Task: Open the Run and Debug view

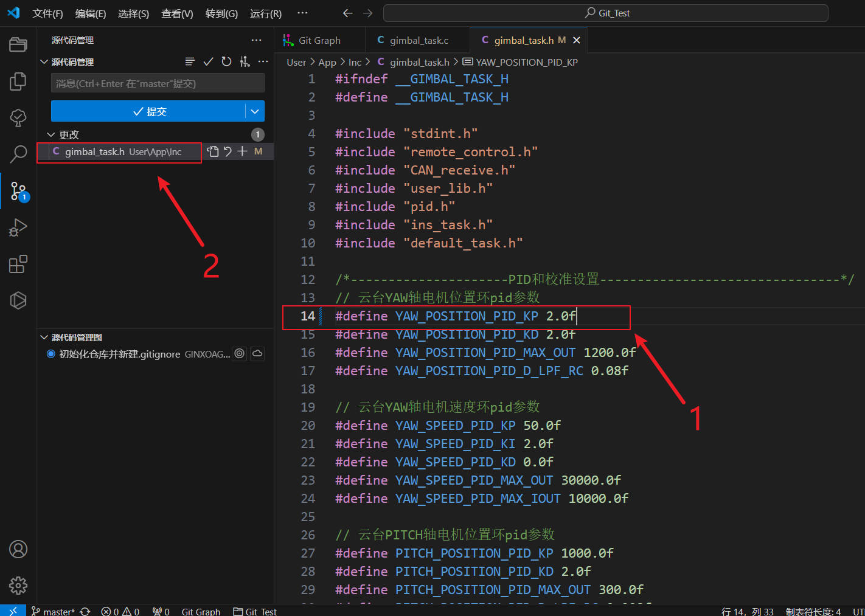Action: tap(18, 227)
